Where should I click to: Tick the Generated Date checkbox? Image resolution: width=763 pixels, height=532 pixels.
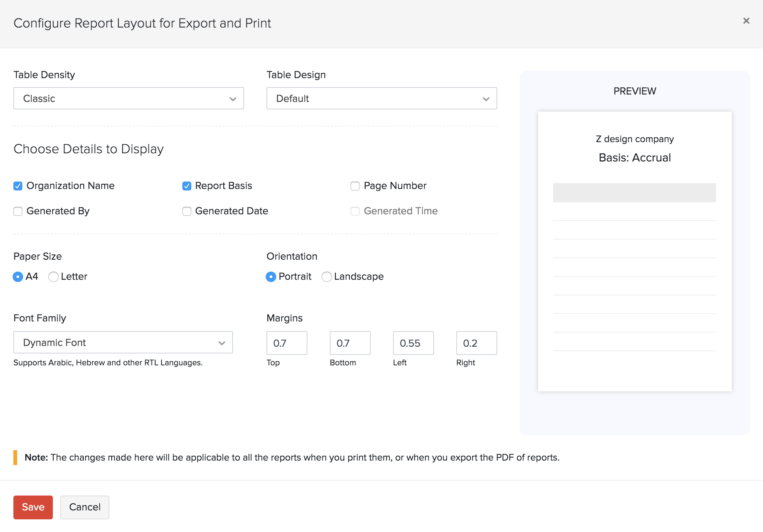click(186, 211)
